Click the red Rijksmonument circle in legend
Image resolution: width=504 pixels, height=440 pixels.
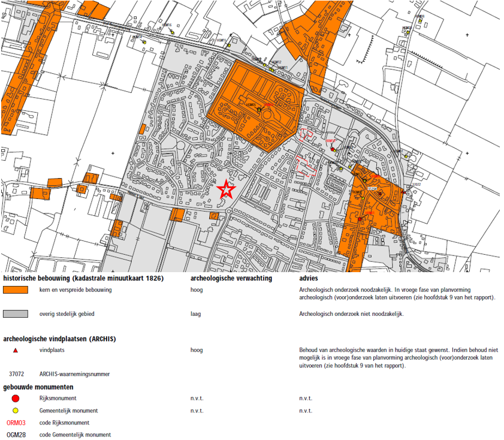[16, 399]
